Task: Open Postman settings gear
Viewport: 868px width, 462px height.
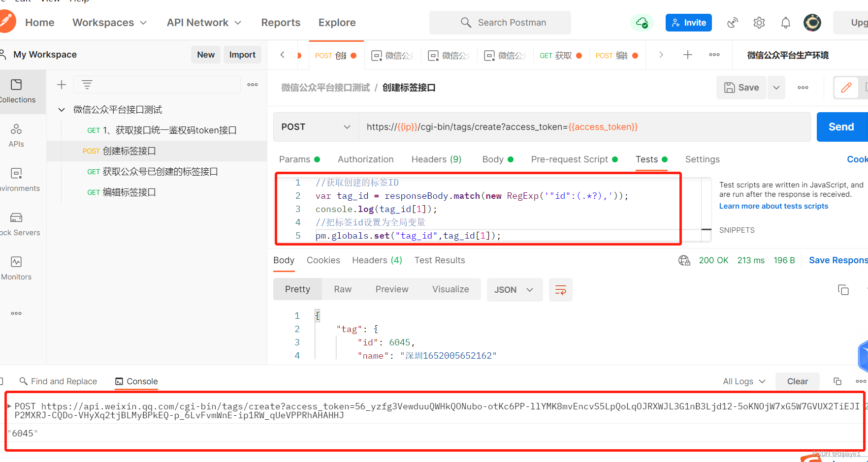Action: pyautogui.click(x=759, y=23)
